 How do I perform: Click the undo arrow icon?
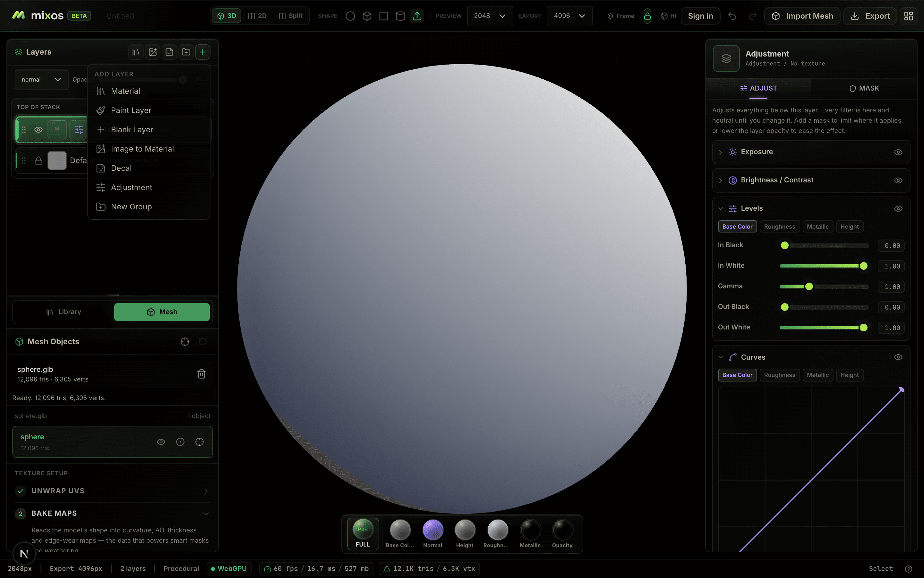pyautogui.click(x=732, y=16)
